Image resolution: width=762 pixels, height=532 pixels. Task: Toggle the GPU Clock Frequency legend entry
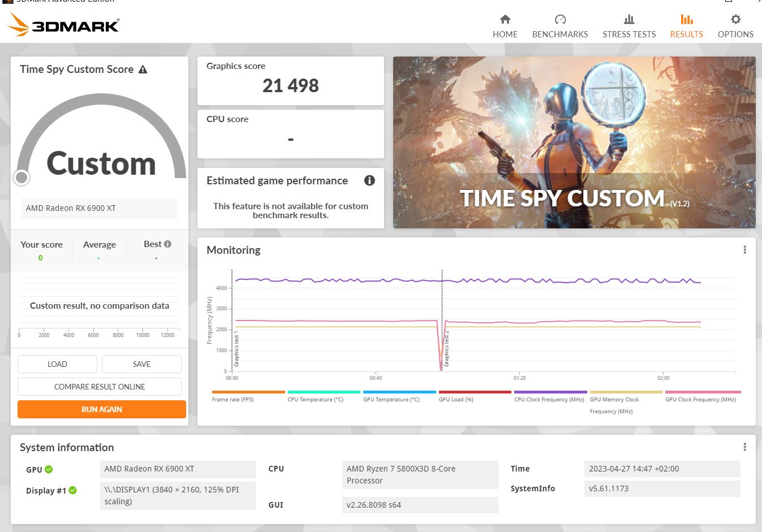(x=703, y=396)
